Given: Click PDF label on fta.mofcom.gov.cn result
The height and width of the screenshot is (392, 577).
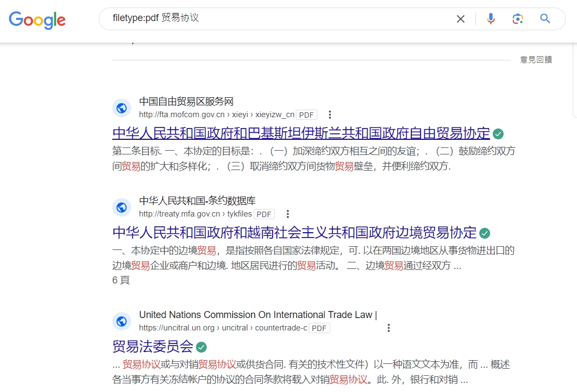Looking at the screenshot, I should coord(306,115).
